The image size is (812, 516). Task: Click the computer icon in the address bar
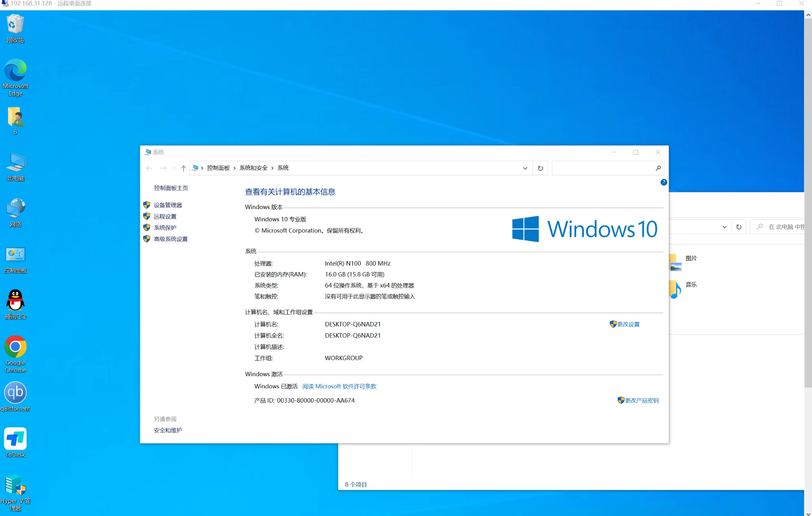pos(195,168)
